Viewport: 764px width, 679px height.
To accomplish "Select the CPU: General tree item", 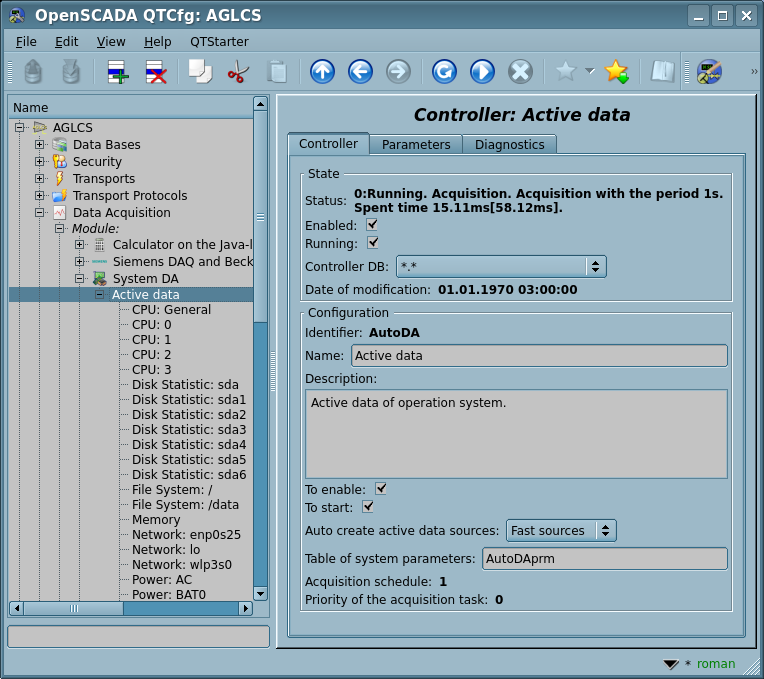I will 172,310.
